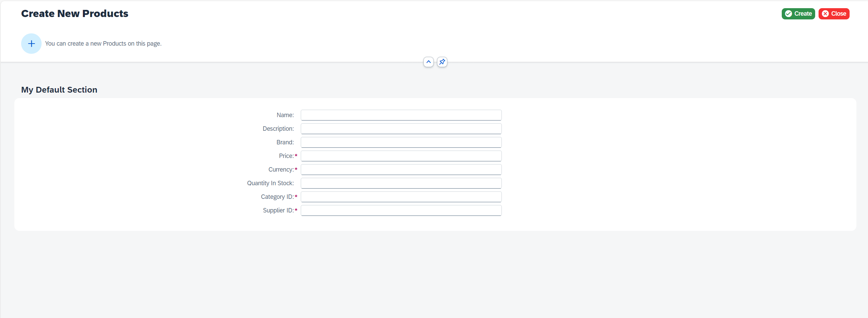Click the Supplier ID: label
The width and height of the screenshot is (868, 318).
(279, 210)
